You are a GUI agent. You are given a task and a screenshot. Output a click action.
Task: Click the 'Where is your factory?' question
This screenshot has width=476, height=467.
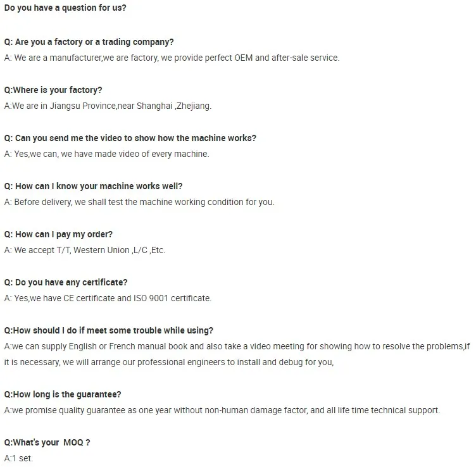pos(53,90)
